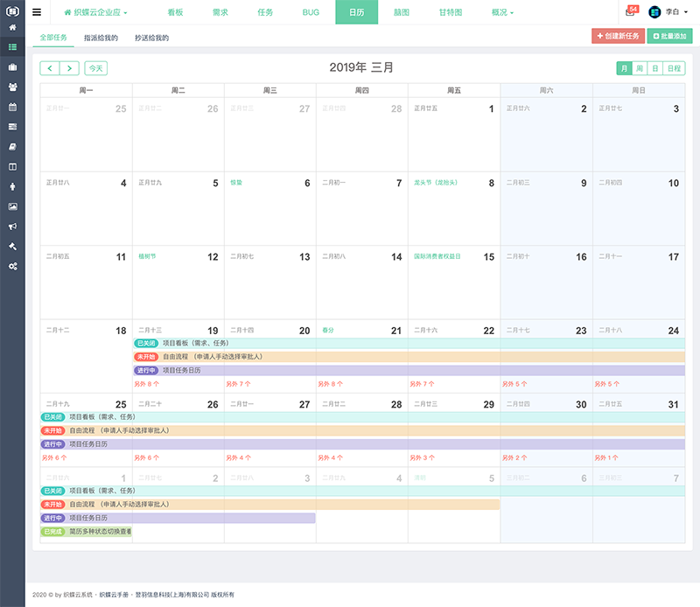700x607 pixels.
Task: Expand the 织蝶云企业应 project dropdown
Action: point(96,13)
